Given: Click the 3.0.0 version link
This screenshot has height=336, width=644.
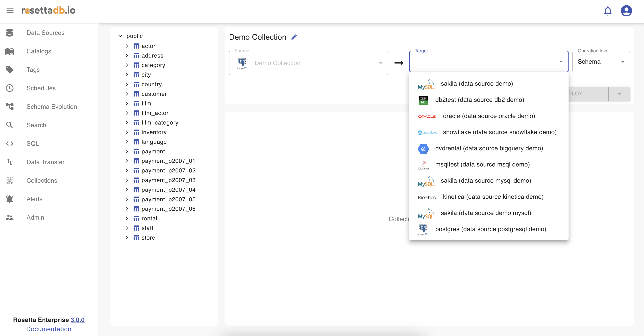Looking at the screenshot, I should coord(78,320).
